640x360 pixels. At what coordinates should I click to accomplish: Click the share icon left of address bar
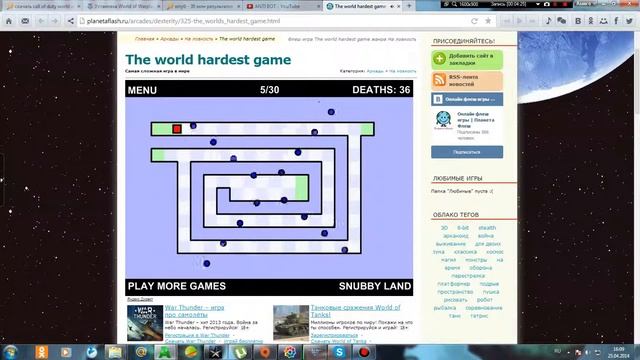tap(71, 21)
